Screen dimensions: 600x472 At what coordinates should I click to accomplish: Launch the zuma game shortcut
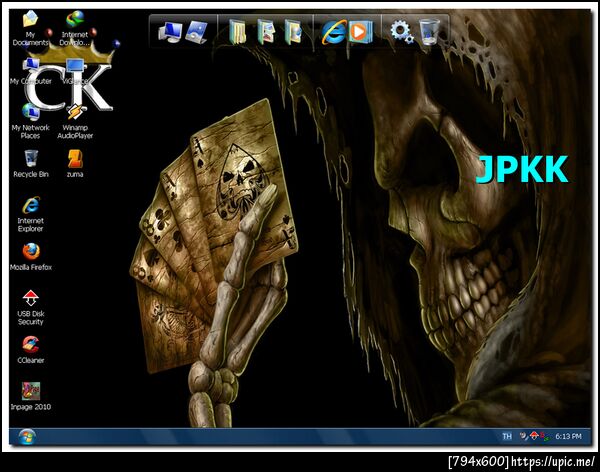point(75,164)
